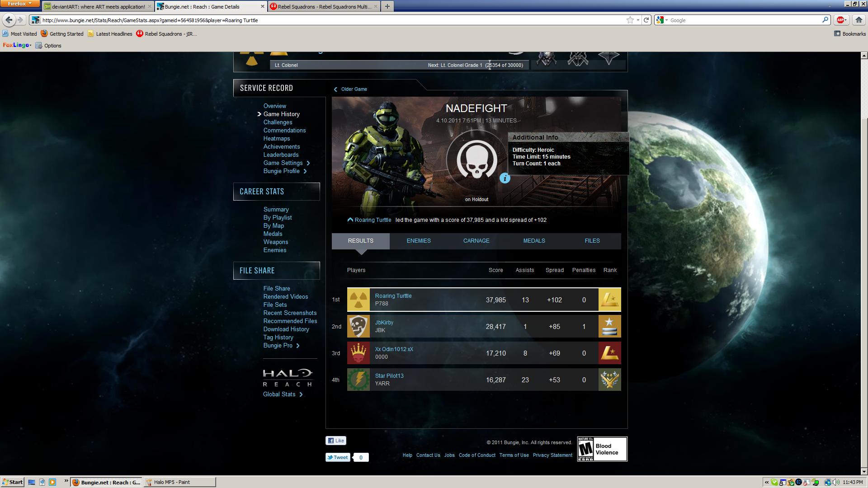Click the Facebook Like button
Viewport: 868px width, 488px height.
336,441
